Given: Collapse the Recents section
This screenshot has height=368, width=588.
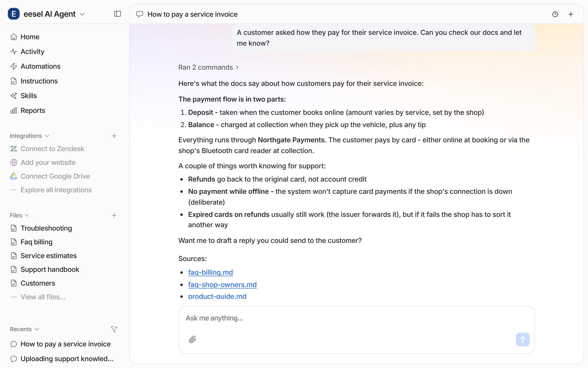Looking at the screenshot, I should [24, 329].
